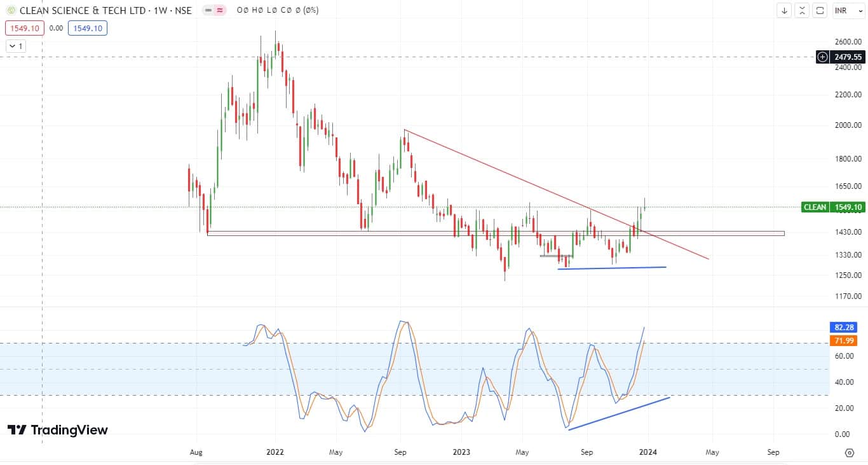868x465 pixels.
Task: Select the blue rising trendline in oscillator pane
Action: point(619,413)
